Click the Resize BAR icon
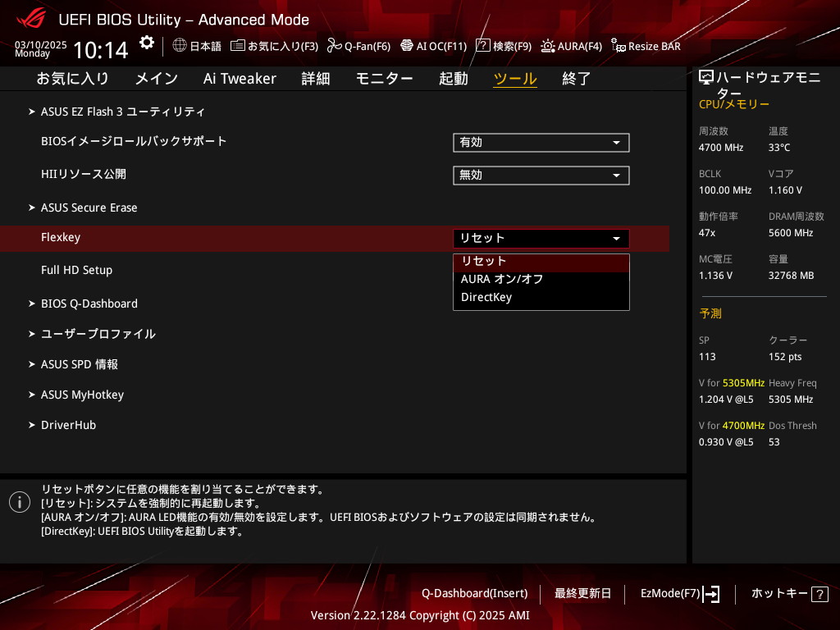 tap(619, 46)
